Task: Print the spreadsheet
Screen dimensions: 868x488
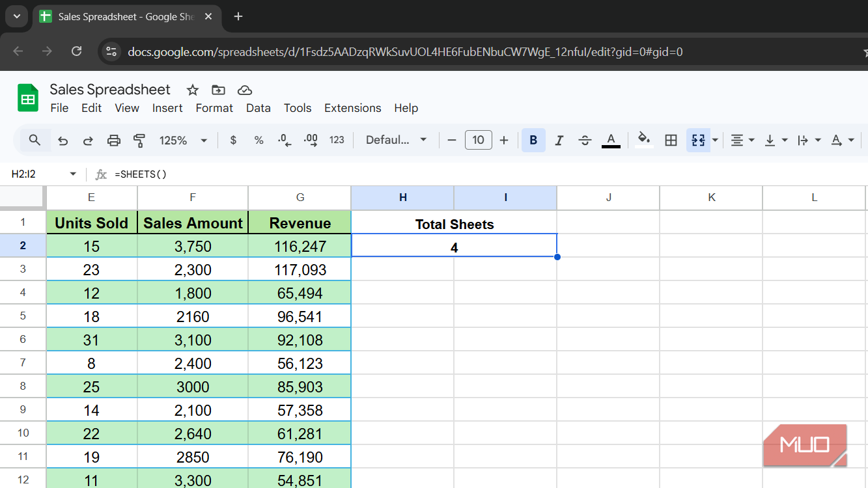Action: point(114,140)
